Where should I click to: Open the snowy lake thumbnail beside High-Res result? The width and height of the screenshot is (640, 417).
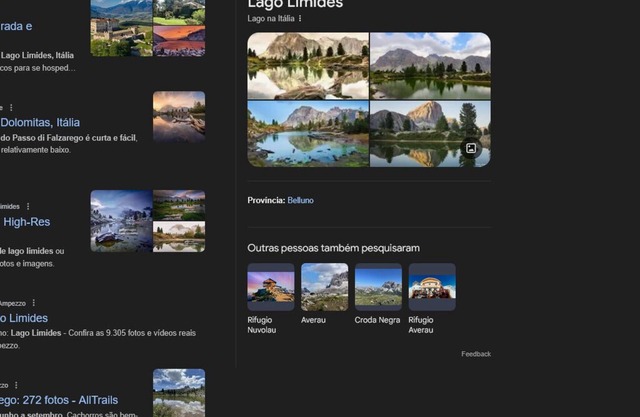[x=121, y=221]
